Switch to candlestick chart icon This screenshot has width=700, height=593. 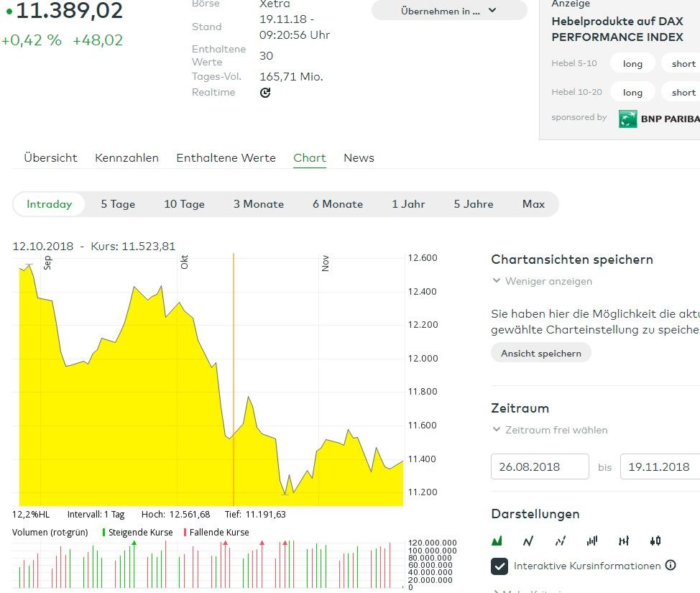(x=655, y=541)
